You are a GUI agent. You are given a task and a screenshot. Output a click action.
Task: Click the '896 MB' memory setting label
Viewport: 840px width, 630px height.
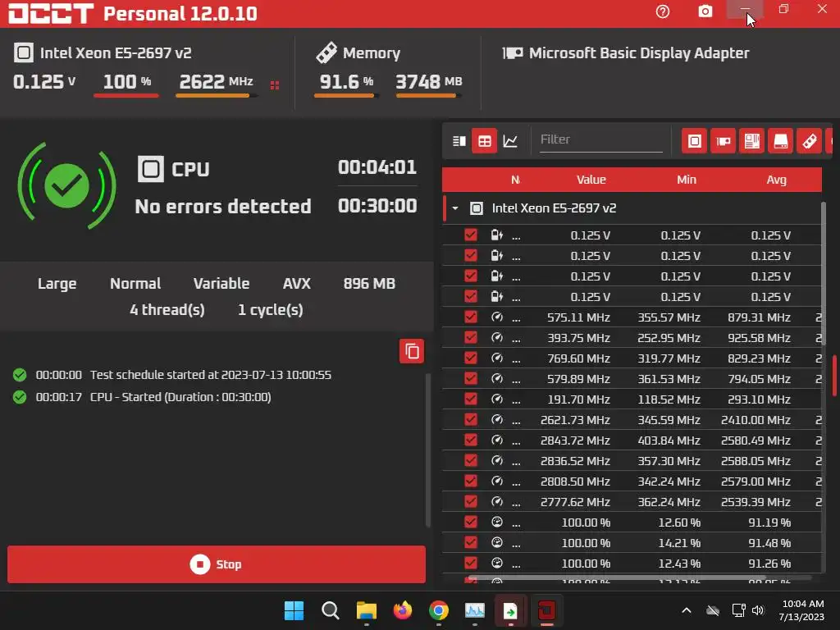click(369, 283)
